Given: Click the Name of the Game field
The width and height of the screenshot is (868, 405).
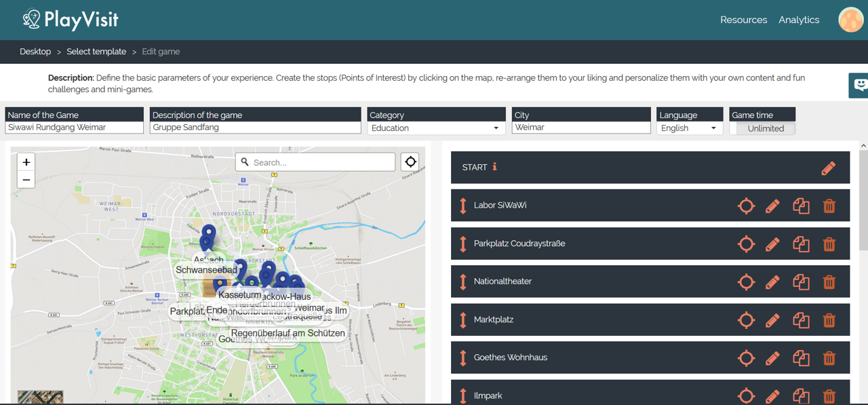Looking at the screenshot, I should pos(74,128).
